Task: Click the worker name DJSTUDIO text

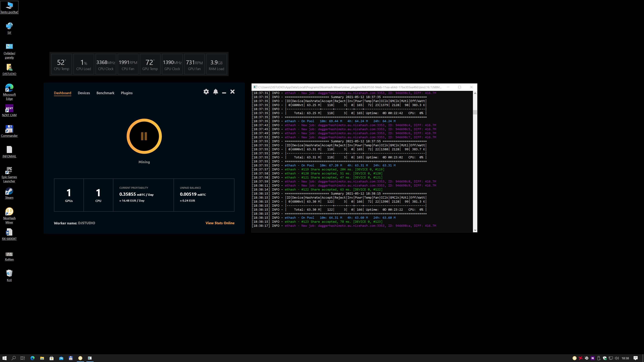Action: click(87, 223)
